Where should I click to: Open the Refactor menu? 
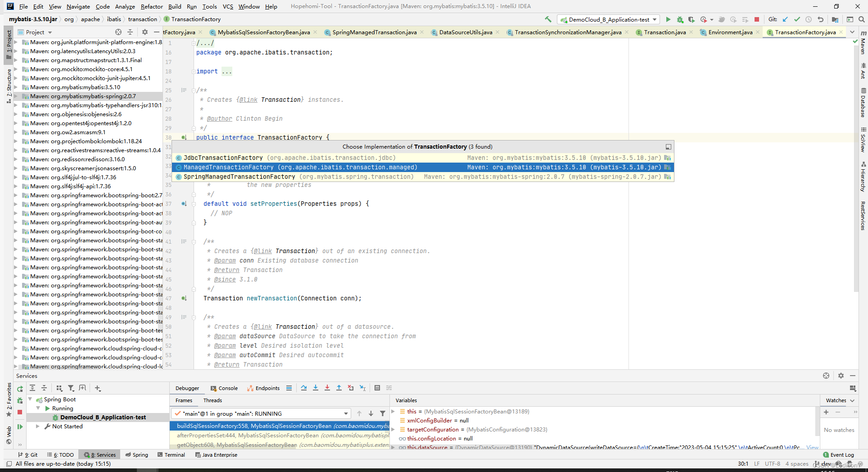(x=152, y=6)
